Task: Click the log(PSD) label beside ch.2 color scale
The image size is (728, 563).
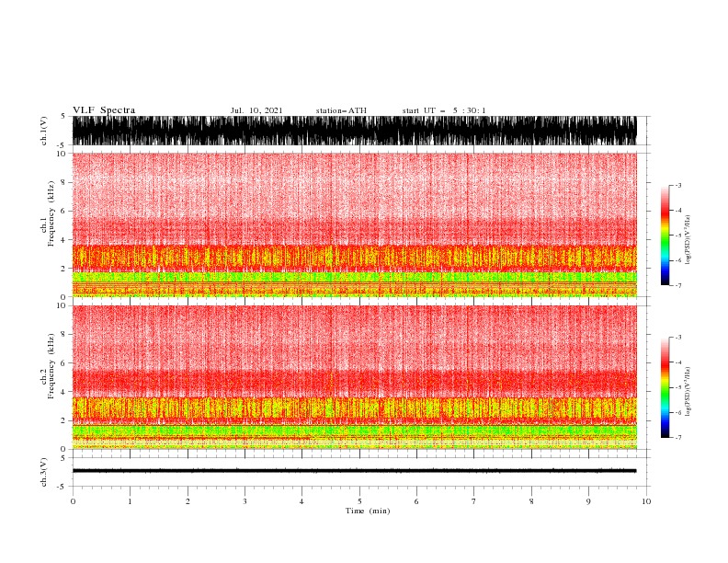Action: click(688, 392)
